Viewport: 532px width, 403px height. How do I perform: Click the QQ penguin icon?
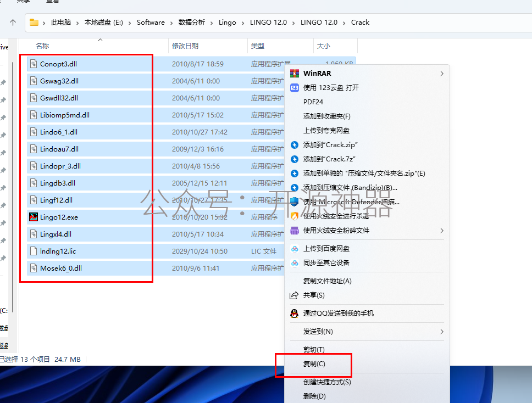(294, 313)
